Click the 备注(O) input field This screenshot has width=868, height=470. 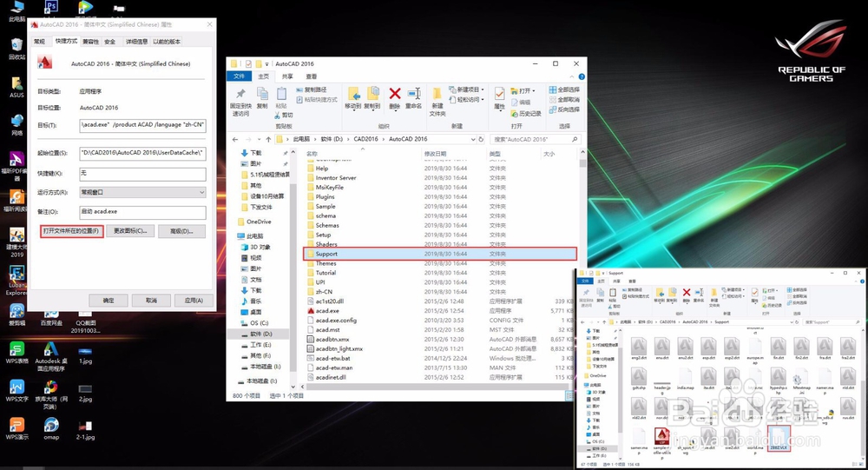tap(143, 212)
